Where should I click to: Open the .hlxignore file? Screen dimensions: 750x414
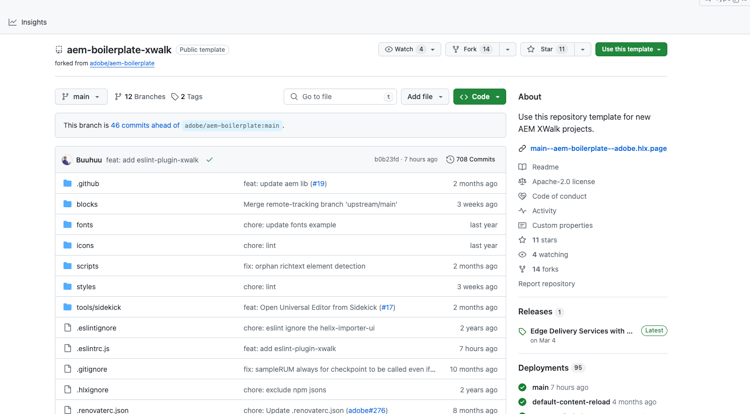coord(92,390)
